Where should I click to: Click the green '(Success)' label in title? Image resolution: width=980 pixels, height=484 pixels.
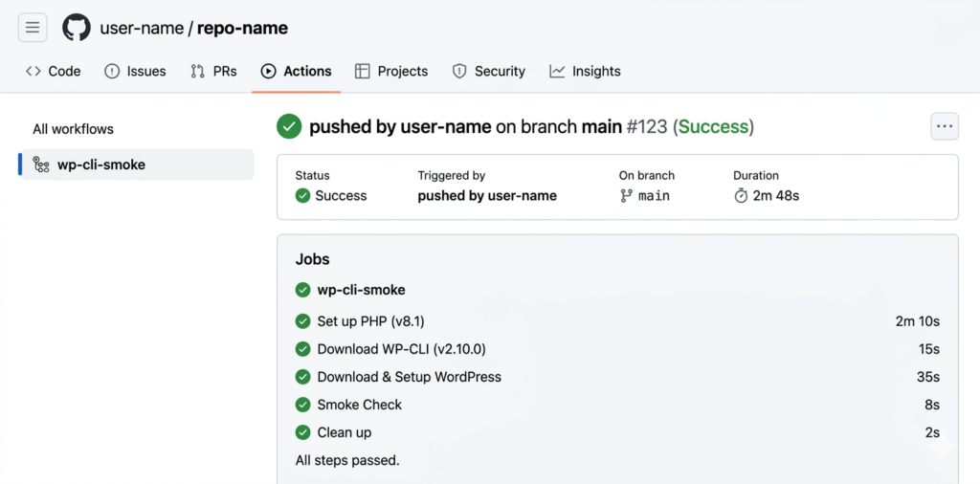pyautogui.click(x=713, y=127)
